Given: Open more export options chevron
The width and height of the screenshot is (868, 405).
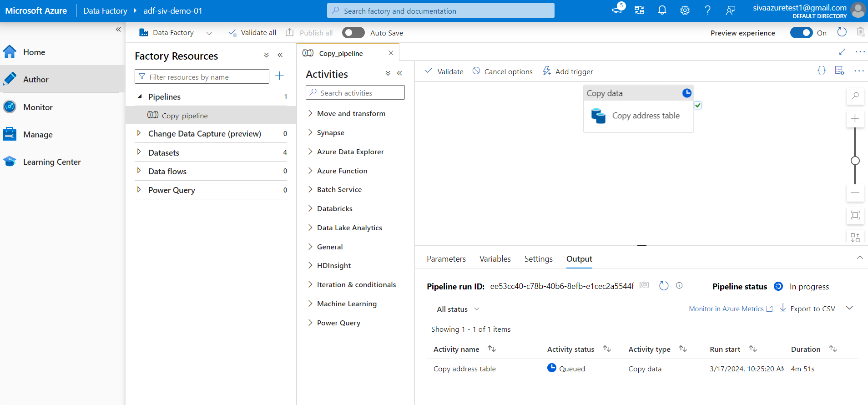Looking at the screenshot, I should (849, 308).
